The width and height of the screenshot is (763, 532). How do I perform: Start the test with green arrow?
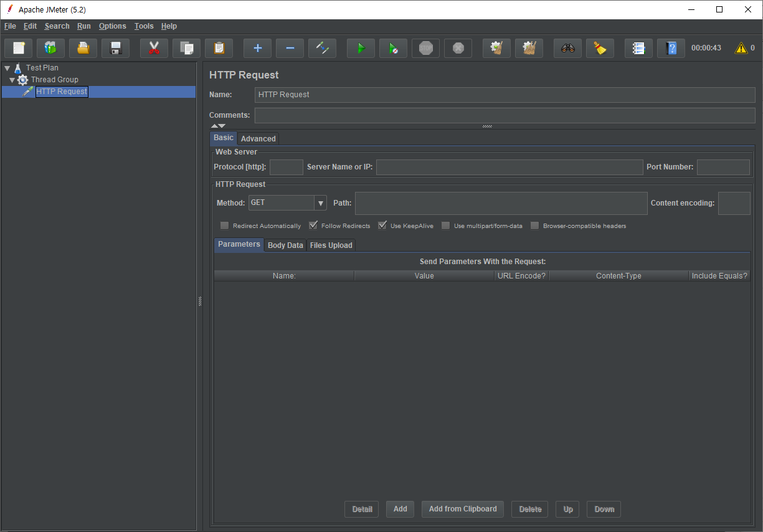pos(361,48)
